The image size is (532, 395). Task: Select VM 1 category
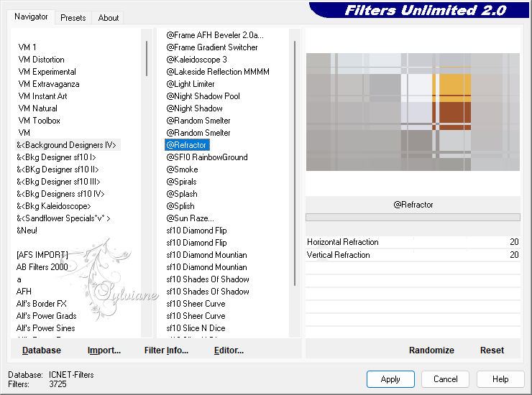pos(27,47)
